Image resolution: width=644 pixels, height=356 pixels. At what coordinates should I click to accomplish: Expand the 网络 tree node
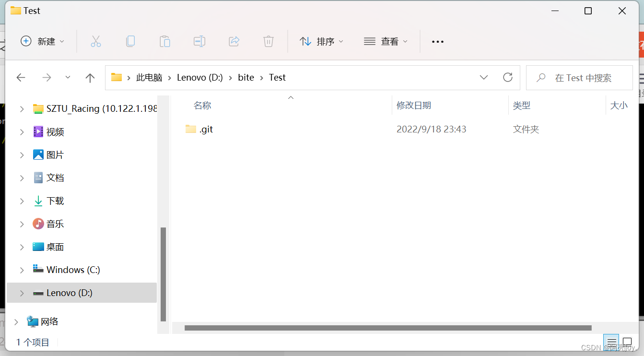pyautogui.click(x=16, y=322)
